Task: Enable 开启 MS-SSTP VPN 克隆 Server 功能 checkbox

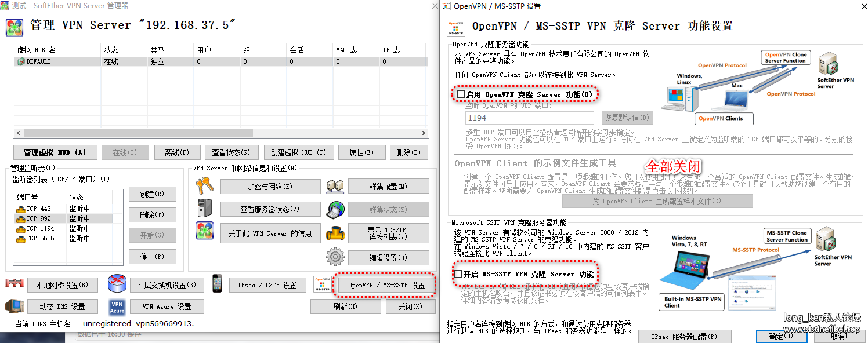Action: point(457,273)
